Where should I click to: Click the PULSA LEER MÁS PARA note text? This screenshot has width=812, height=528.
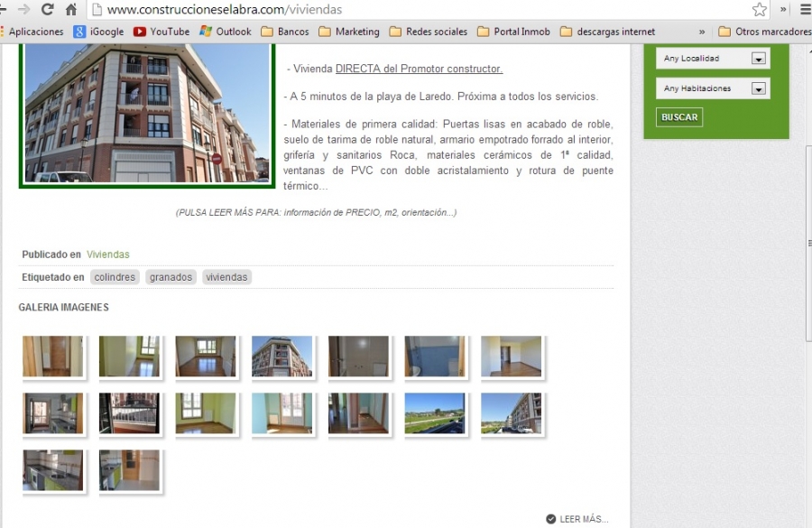click(317, 212)
